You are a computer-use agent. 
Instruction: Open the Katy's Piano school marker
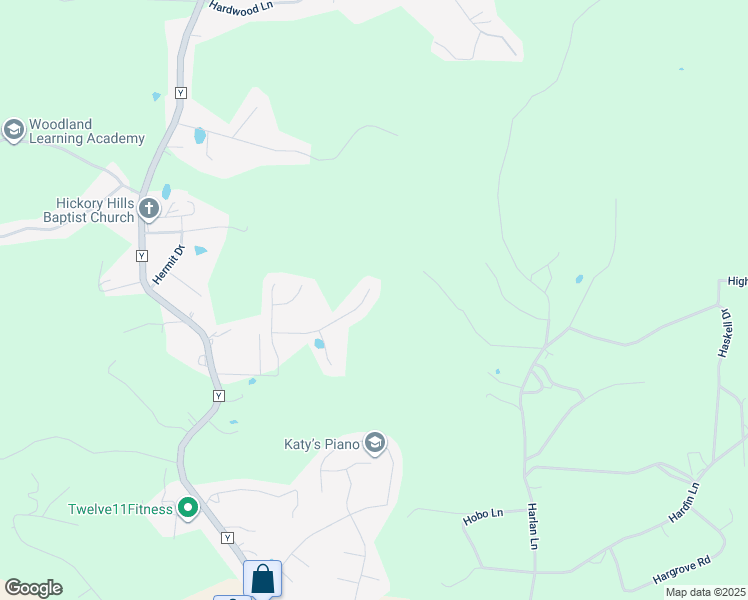[x=375, y=444]
